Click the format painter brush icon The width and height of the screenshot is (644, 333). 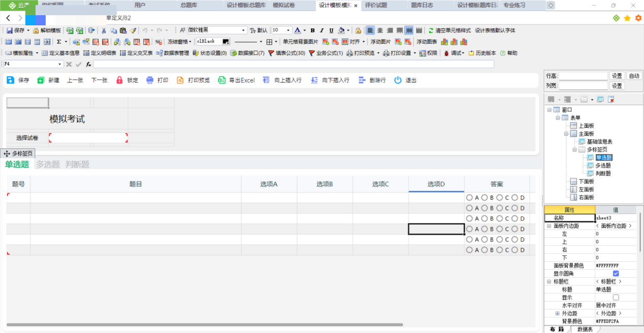point(132,30)
